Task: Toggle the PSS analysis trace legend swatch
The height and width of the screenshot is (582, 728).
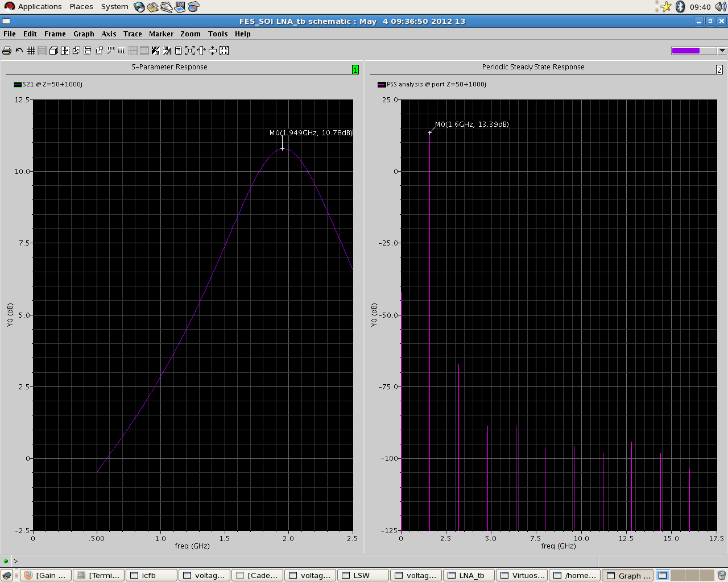Action: [382, 85]
